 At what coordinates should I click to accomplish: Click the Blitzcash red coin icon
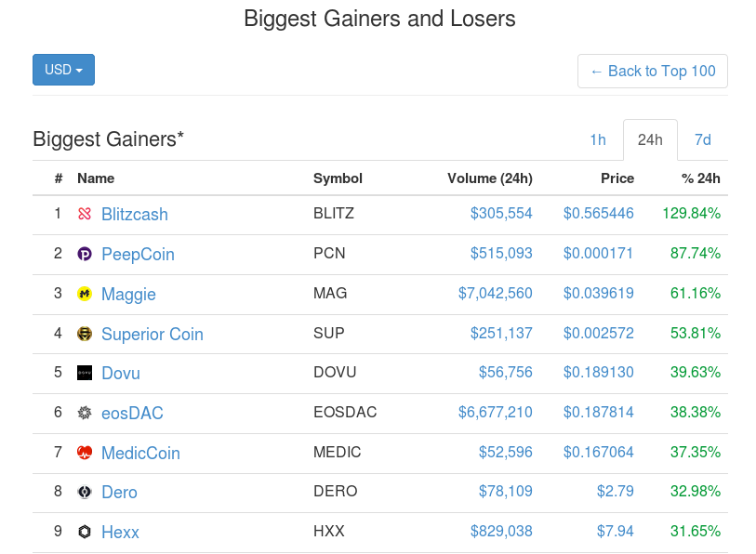click(85, 213)
